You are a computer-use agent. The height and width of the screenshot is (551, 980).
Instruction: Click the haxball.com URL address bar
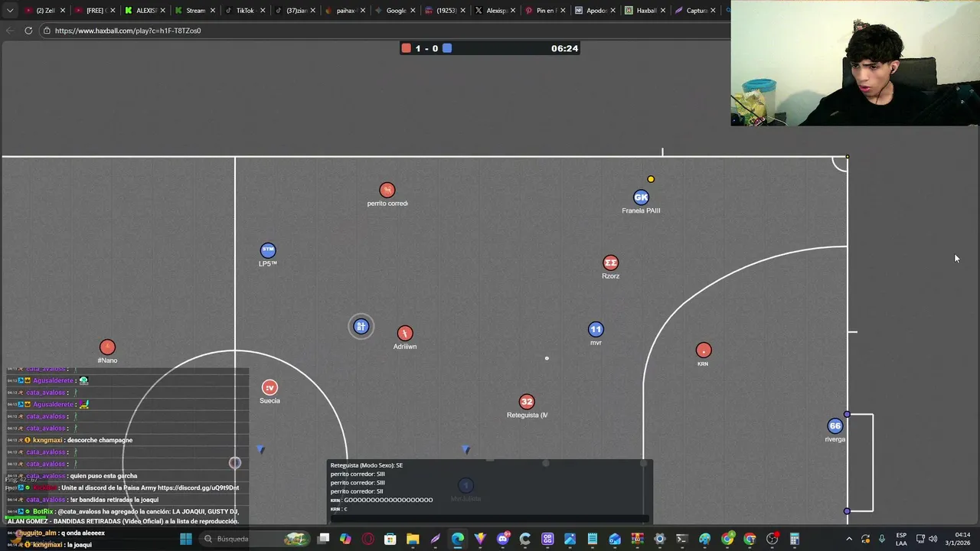(x=383, y=31)
